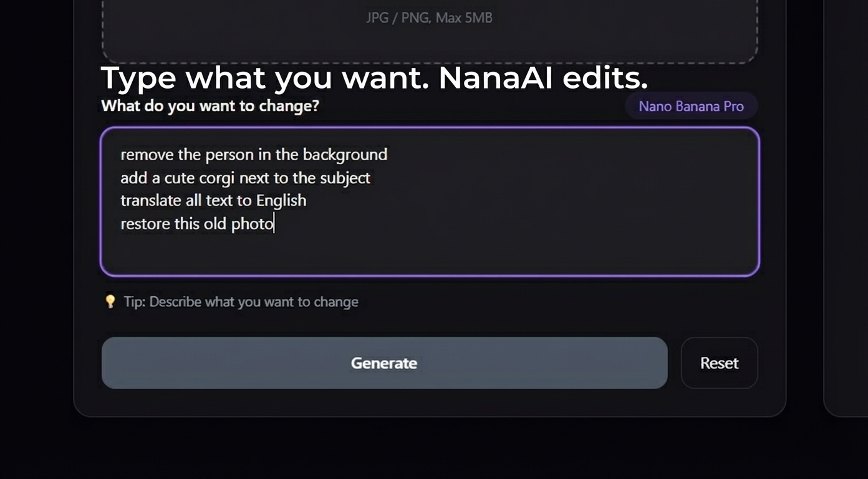This screenshot has height=479, width=868.
Task: Click inside the prompt text area
Action: click(x=429, y=249)
